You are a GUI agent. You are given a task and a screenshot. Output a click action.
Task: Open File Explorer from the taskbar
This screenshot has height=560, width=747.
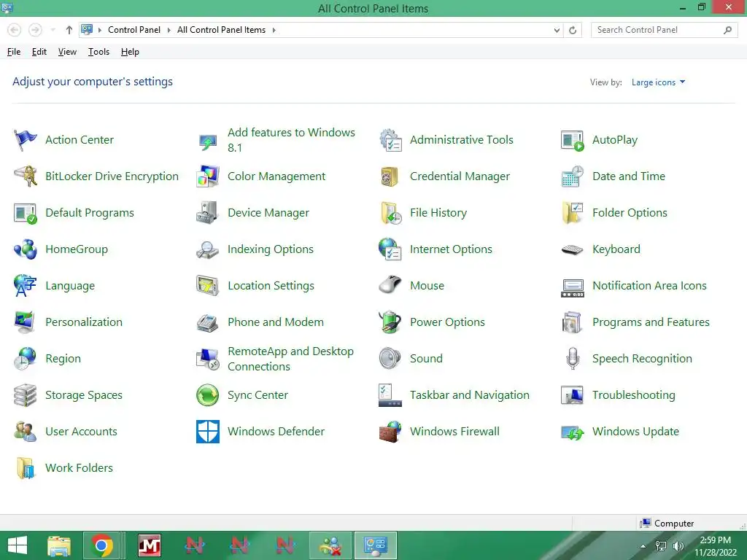pyautogui.click(x=59, y=545)
